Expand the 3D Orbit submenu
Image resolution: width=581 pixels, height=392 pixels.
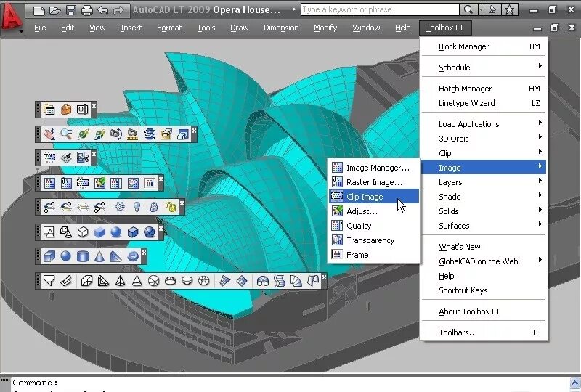pyautogui.click(x=484, y=138)
